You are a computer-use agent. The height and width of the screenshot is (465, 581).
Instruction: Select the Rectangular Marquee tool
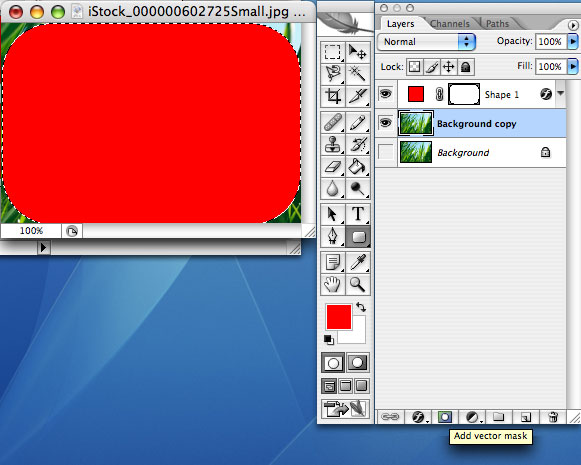333,52
